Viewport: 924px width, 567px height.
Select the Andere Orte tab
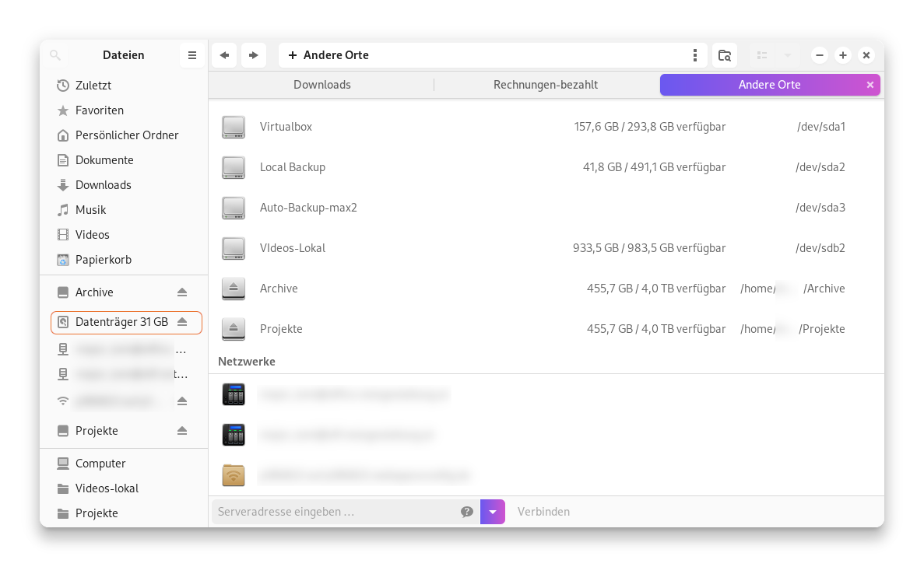pyautogui.click(x=770, y=85)
